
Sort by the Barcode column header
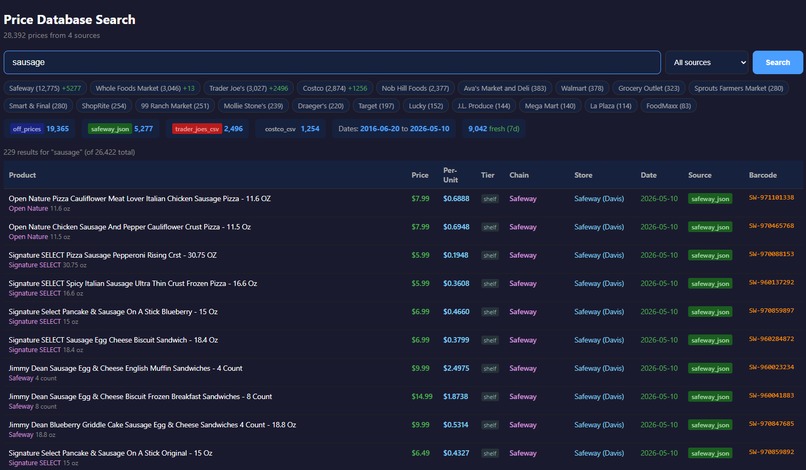[x=762, y=175]
